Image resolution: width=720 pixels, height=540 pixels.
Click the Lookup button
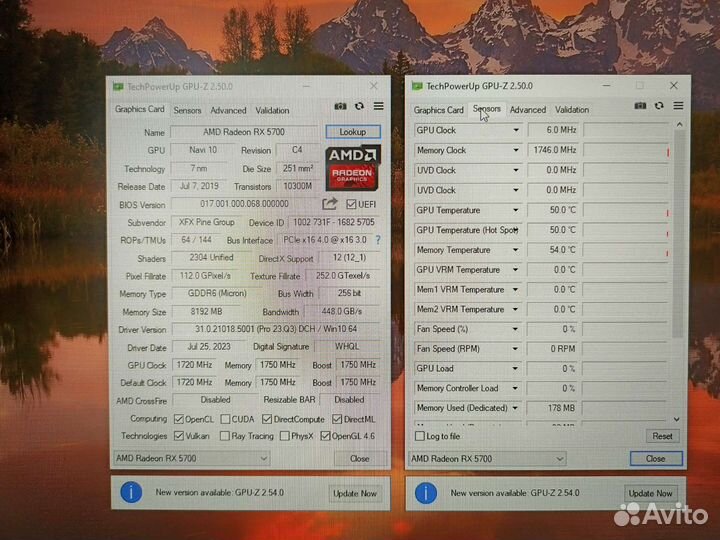click(x=353, y=132)
